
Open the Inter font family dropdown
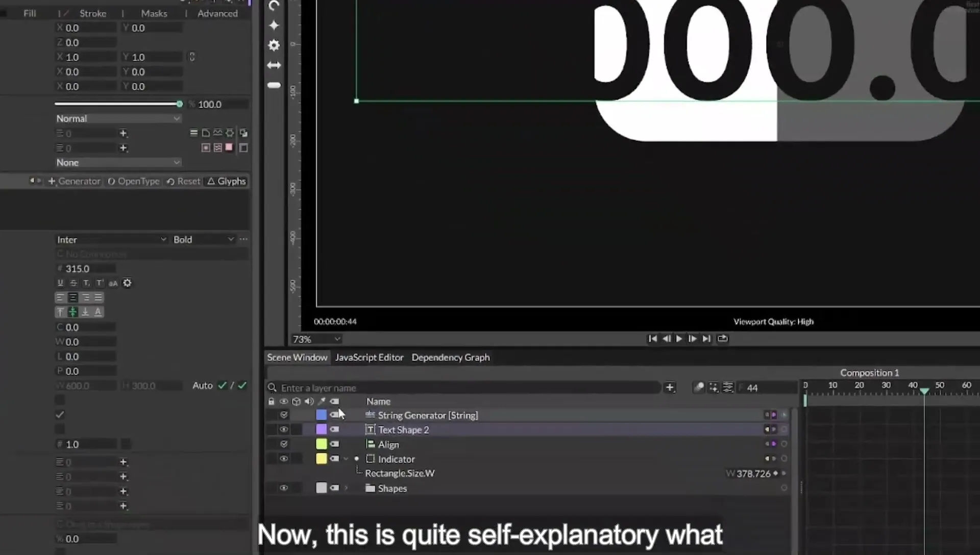[x=112, y=239]
